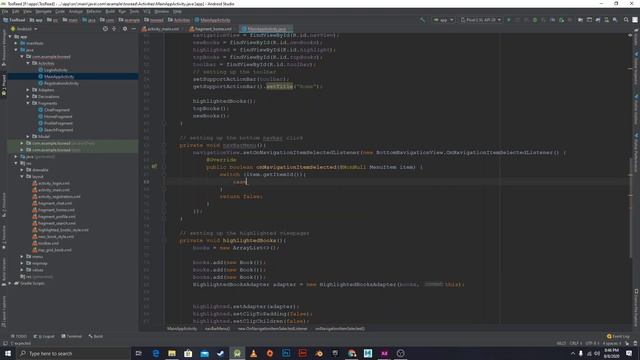Open the Terminal tool window
Image resolution: width=640 pixels, height=360 pixels.
tap(71, 336)
